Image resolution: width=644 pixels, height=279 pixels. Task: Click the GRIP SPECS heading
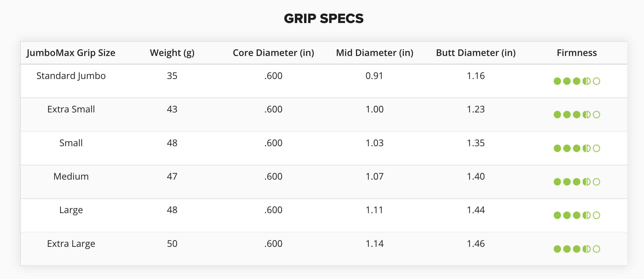(324, 19)
